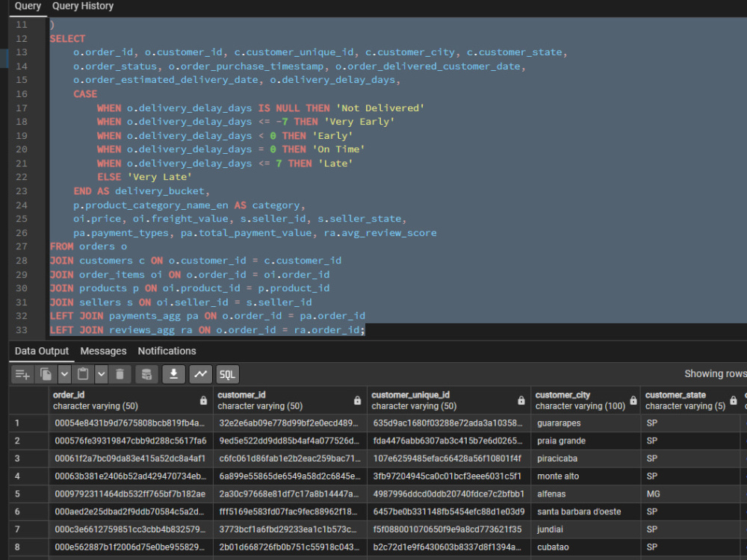
Task: Click customer_unique_id cell '6457be0b331148fb5454efc88d1e03d9'
Action: coord(449,512)
